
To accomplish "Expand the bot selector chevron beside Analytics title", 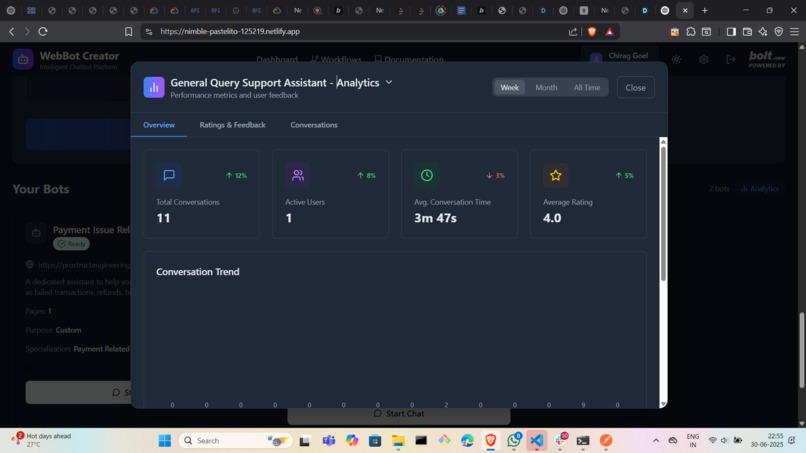I will (x=389, y=82).
